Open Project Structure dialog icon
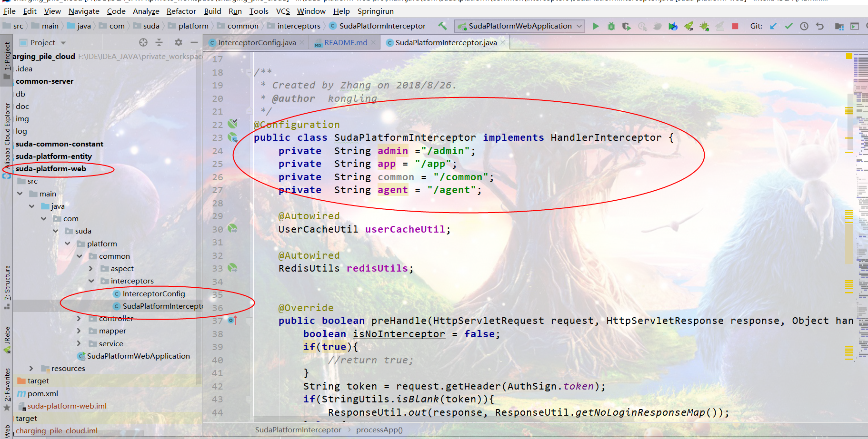 click(x=839, y=26)
